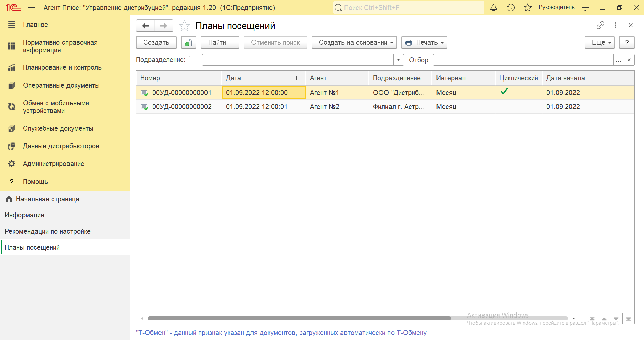Screen dimensions: 644x340
Task: Switch to Рекомендации по настройке tab
Action: [65, 231]
